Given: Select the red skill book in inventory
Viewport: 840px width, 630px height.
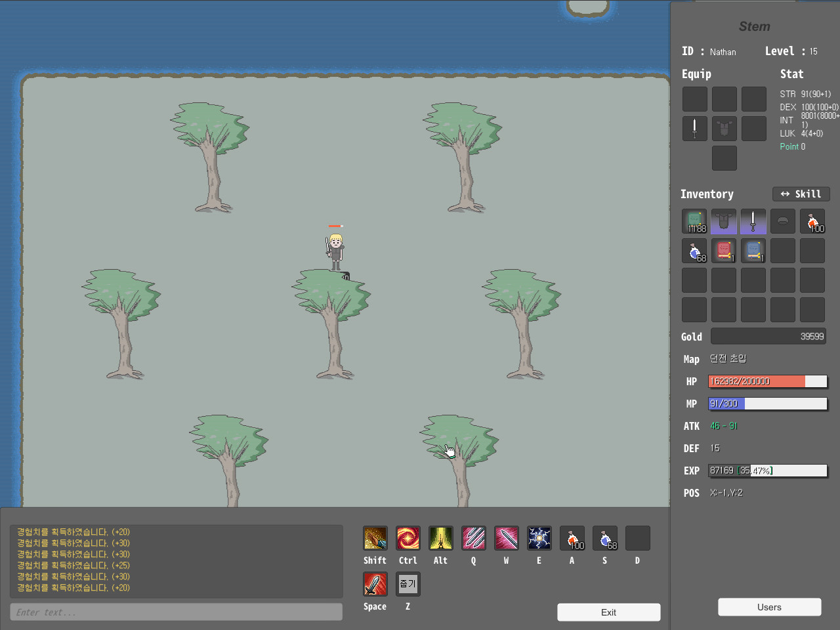Looking at the screenshot, I should pyautogui.click(x=724, y=251).
